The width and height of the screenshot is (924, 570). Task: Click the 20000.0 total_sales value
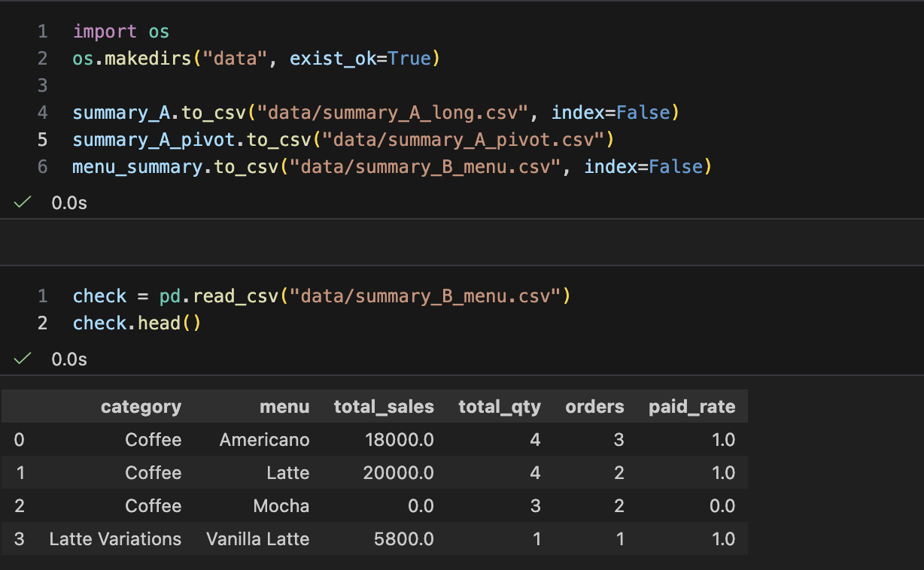pos(397,472)
